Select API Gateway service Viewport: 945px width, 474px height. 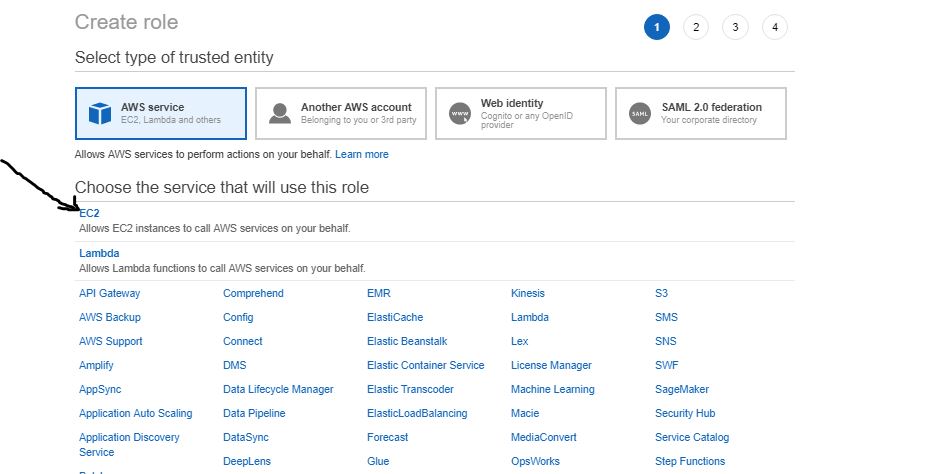[x=110, y=293]
